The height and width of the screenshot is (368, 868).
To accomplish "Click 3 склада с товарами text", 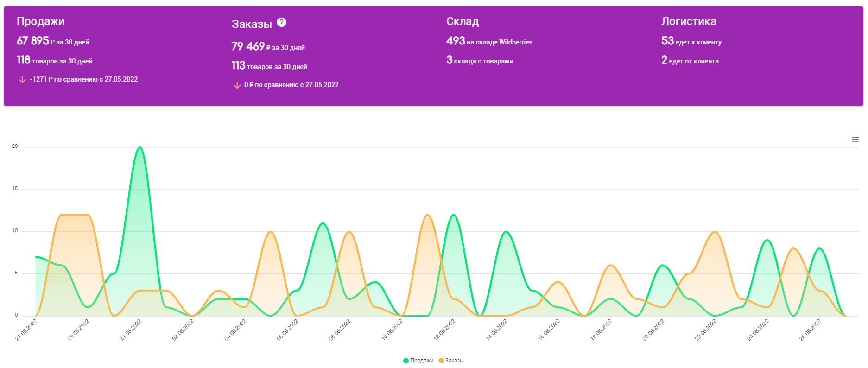I will tap(480, 60).
